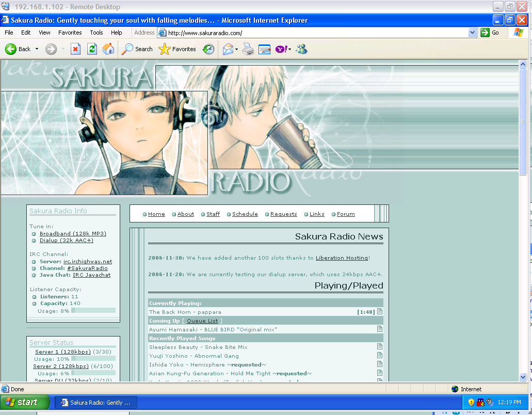Go to the Home page icon
Screen dimensions: 532x415
tap(108, 49)
